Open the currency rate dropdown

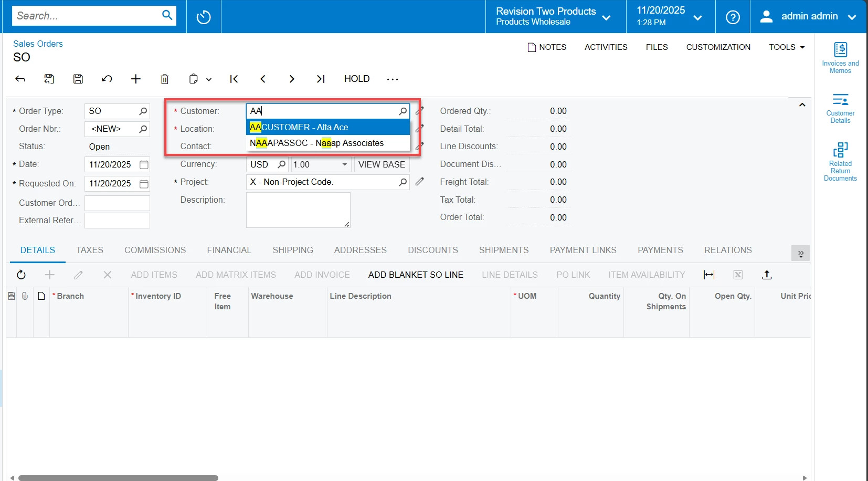pos(344,164)
